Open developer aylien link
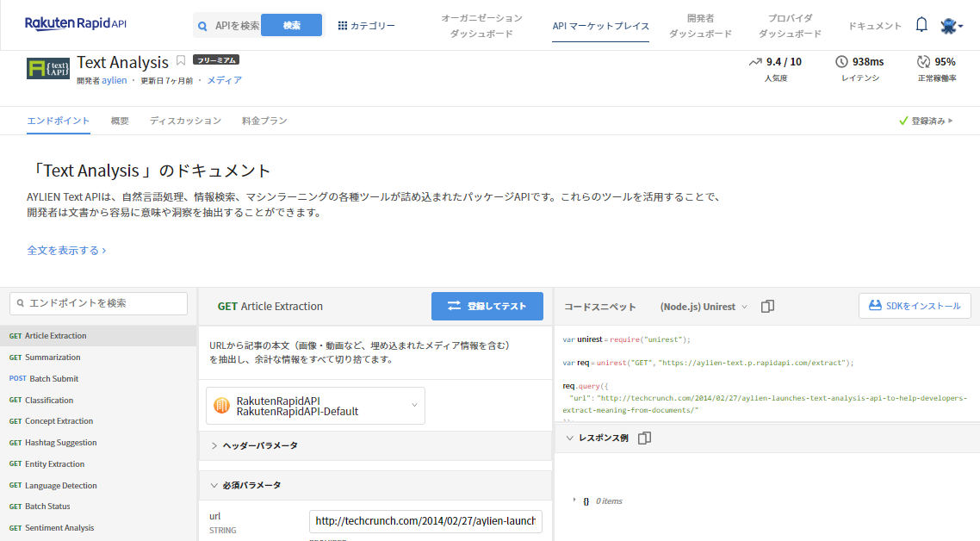Viewport: 980px width, 541px height. (x=115, y=80)
